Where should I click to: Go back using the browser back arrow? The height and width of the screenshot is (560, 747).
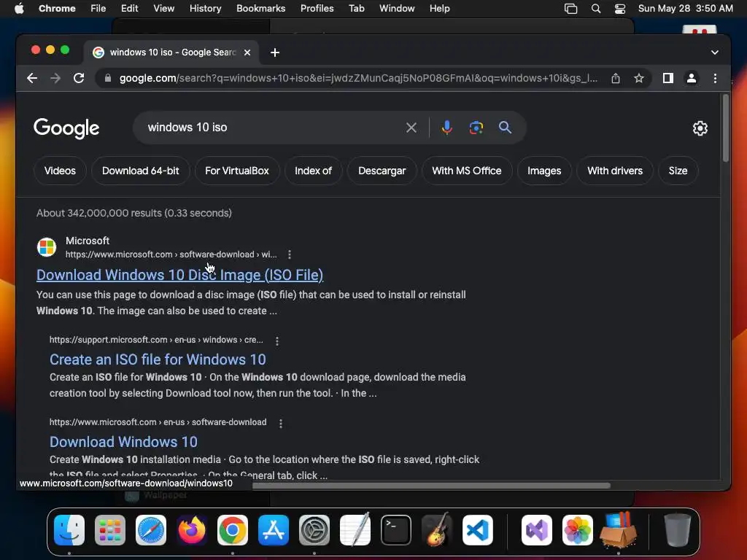pos(32,78)
